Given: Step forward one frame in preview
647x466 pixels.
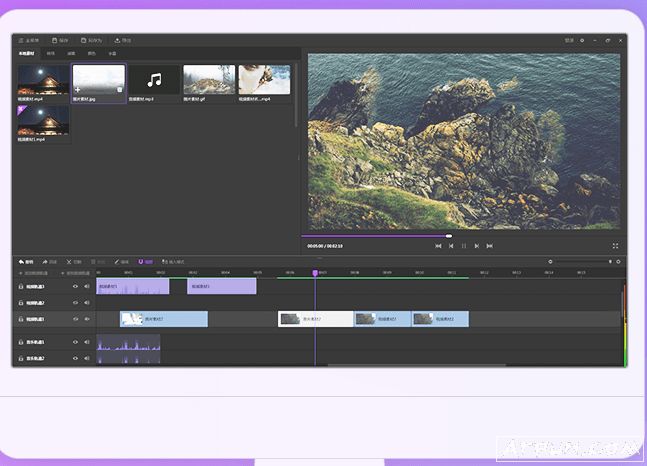Looking at the screenshot, I should pos(476,245).
